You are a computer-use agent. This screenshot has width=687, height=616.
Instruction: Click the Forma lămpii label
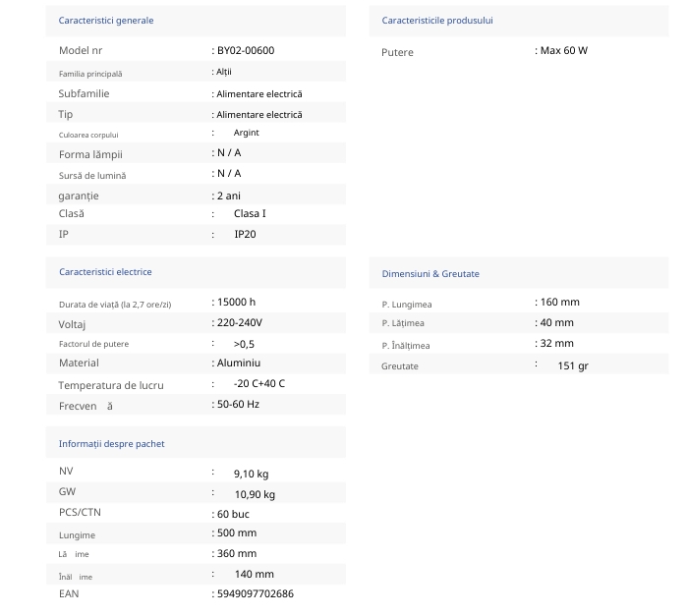[x=90, y=154]
